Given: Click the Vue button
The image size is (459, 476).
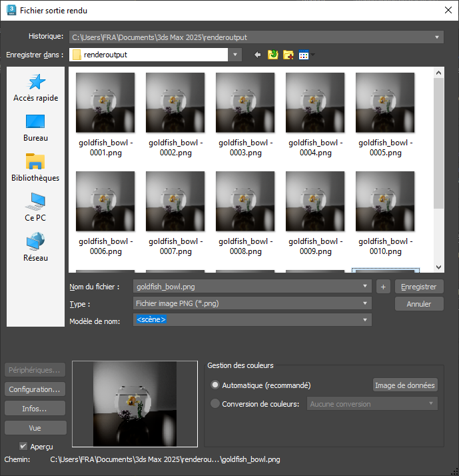Looking at the screenshot, I should click(35, 428).
